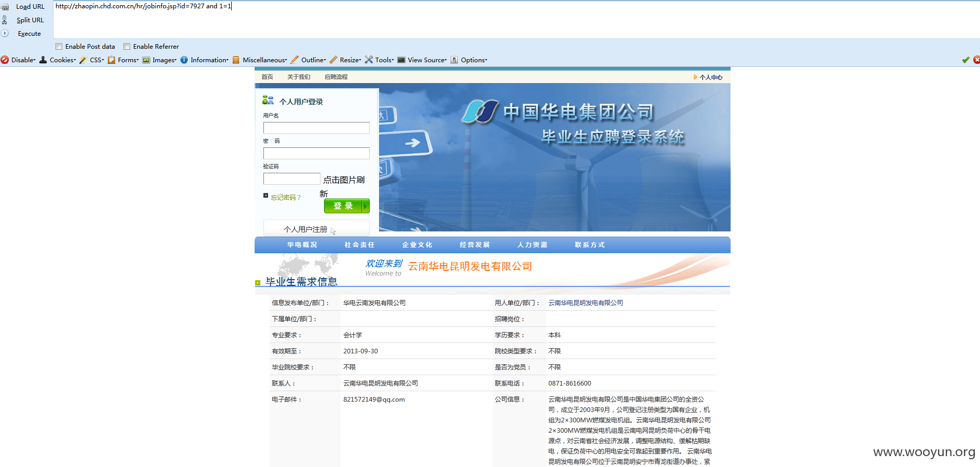This screenshot has width=980, height=467.
Task: Click the green 登录 login button
Action: (x=347, y=206)
